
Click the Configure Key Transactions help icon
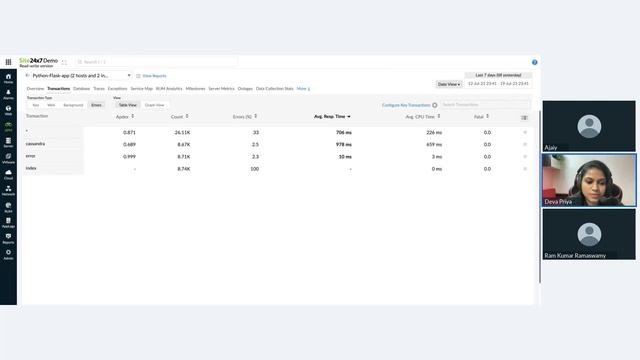point(435,105)
